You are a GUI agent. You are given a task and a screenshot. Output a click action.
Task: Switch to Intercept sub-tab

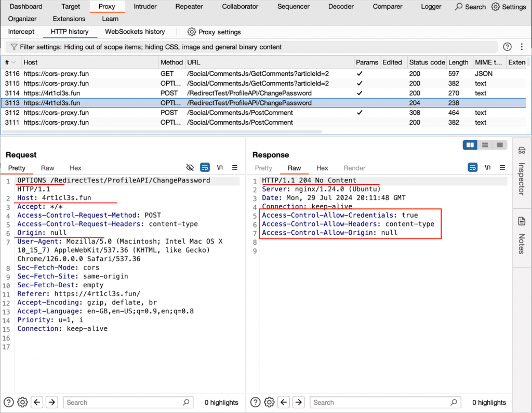[21, 32]
